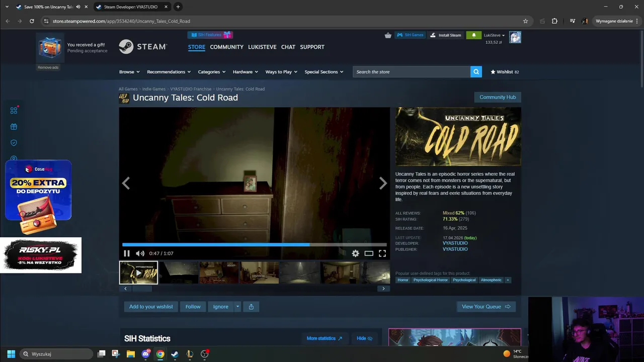Viewport: 644px width, 362px height.
Task: Expand the Browse menu
Action: tap(129, 72)
